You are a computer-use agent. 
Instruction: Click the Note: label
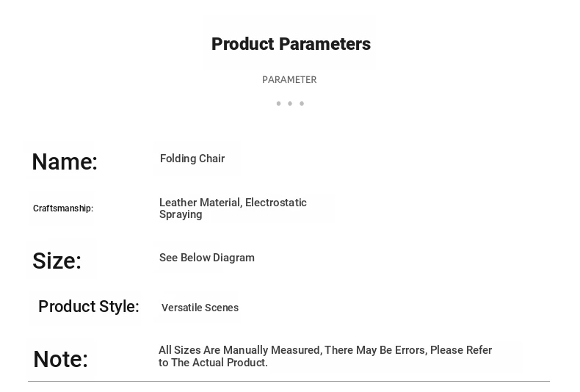(x=60, y=359)
